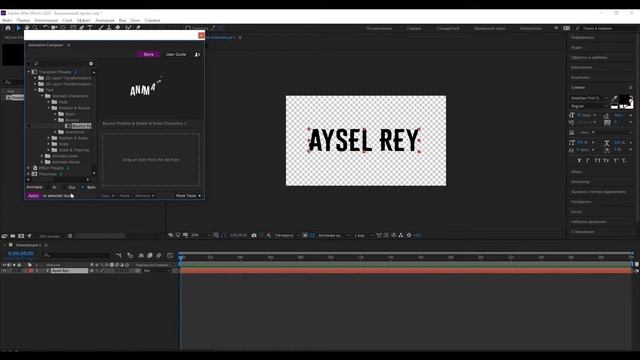640x360 pixels.
Task: Select the Clone Stamp tool
Action: point(109,28)
